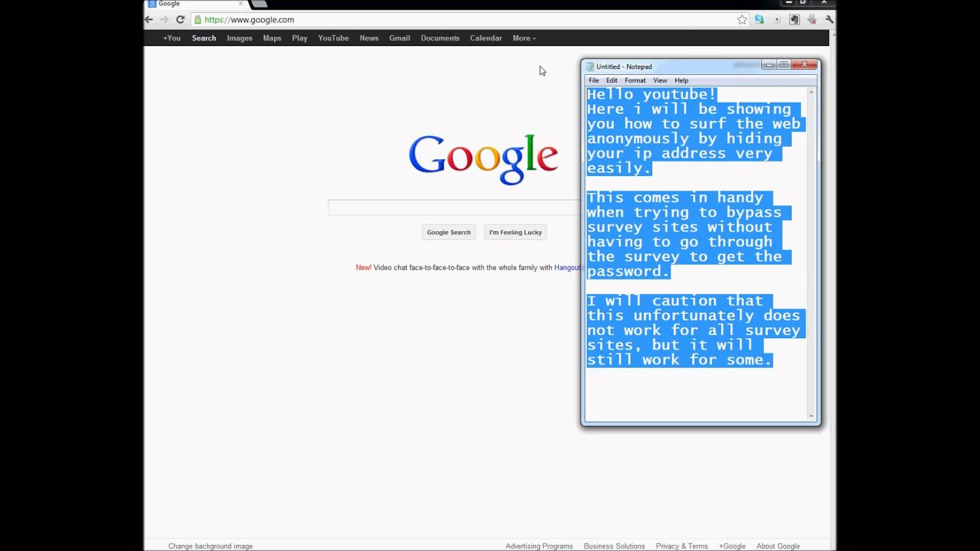Open Maps from the Google bar
The height and width of the screenshot is (551, 980).
(272, 38)
